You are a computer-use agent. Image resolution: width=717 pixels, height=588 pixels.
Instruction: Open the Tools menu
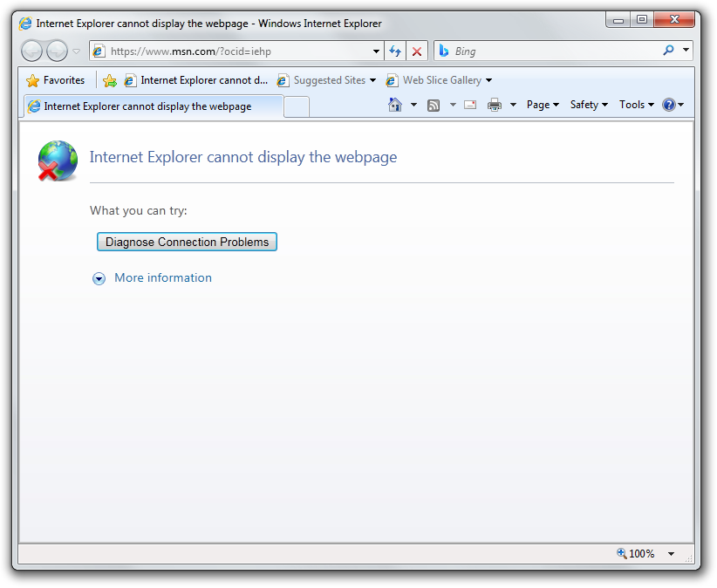[637, 105]
